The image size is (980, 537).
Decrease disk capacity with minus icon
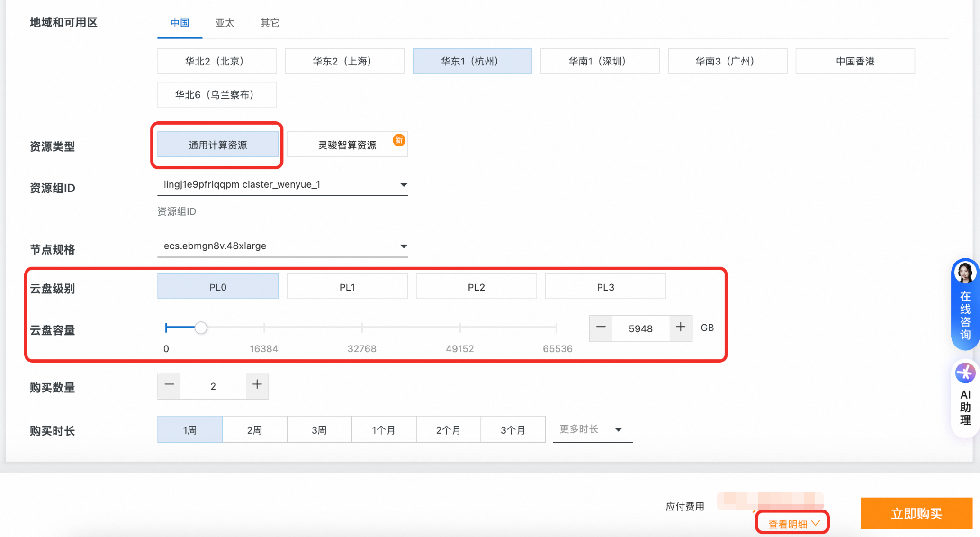pyautogui.click(x=601, y=328)
